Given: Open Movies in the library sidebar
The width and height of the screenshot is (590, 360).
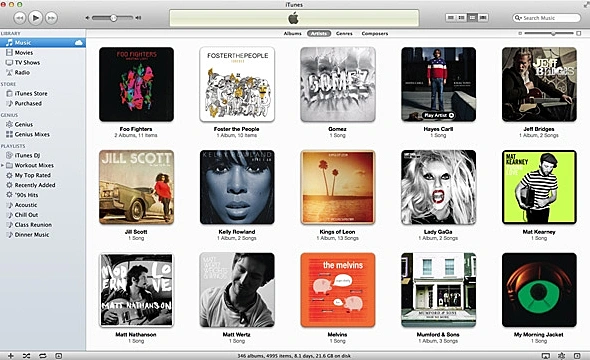Looking at the screenshot, I should (23, 53).
